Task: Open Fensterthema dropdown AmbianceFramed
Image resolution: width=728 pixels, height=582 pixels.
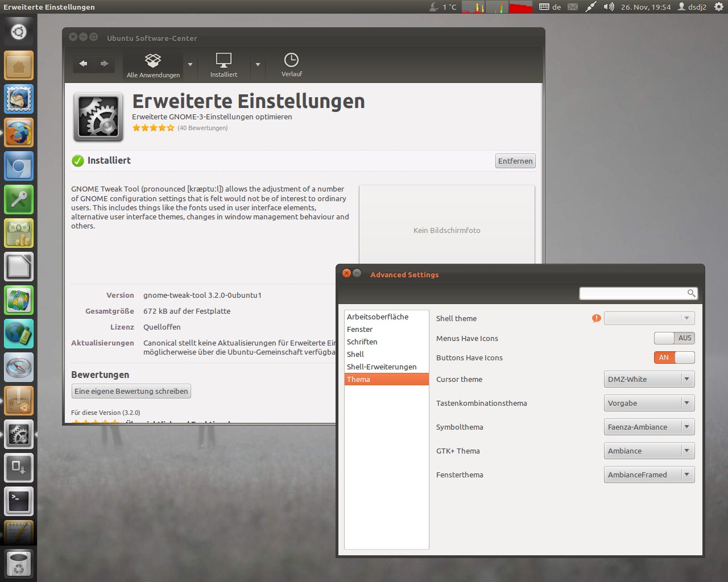Action: [x=649, y=475]
